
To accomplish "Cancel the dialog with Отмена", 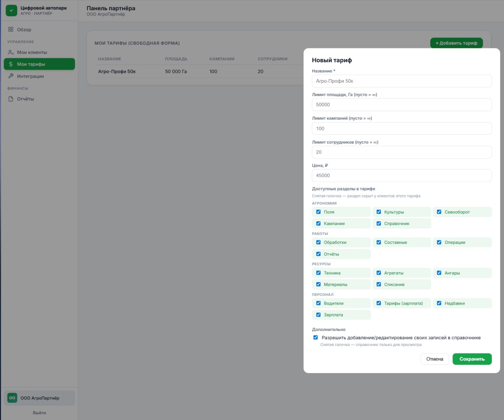I will pyautogui.click(x=435, y=359).
